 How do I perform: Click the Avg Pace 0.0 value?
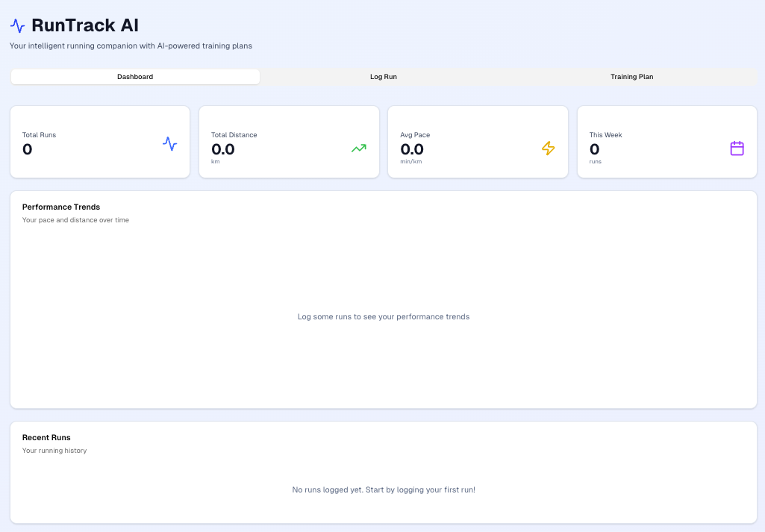[x=412, y=149]
